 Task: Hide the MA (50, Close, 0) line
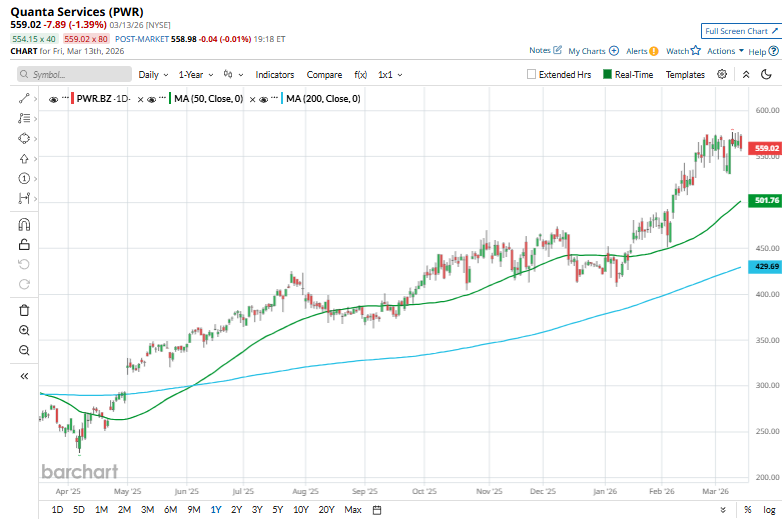(x=151, y=99)
